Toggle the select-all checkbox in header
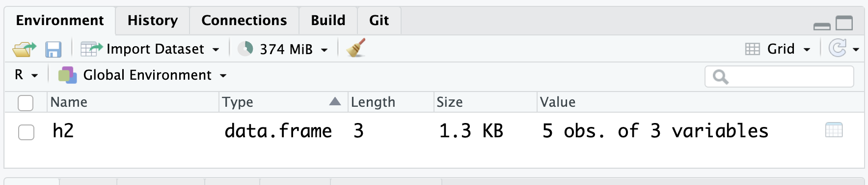The image size is (868, 185). [x=26, y=102]
